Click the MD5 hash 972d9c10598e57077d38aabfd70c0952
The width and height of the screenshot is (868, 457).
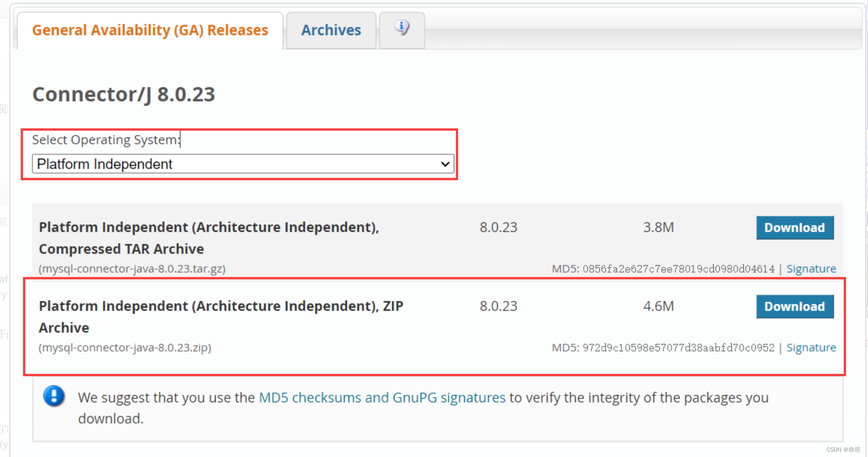click(x=678, y=347)
